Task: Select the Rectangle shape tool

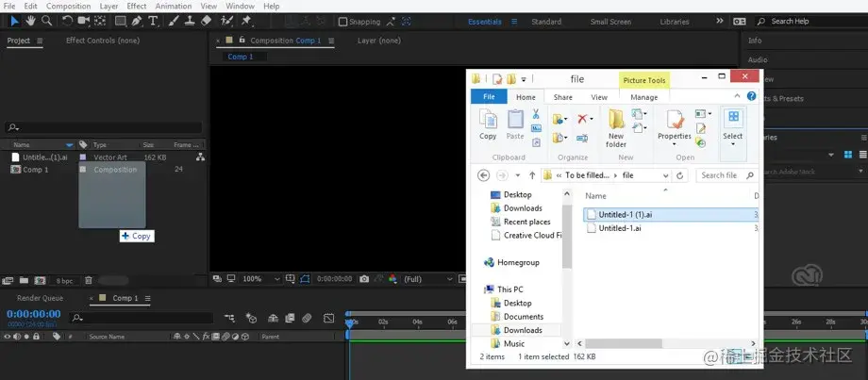Action: pyautogui.click(x=120, y=21)
